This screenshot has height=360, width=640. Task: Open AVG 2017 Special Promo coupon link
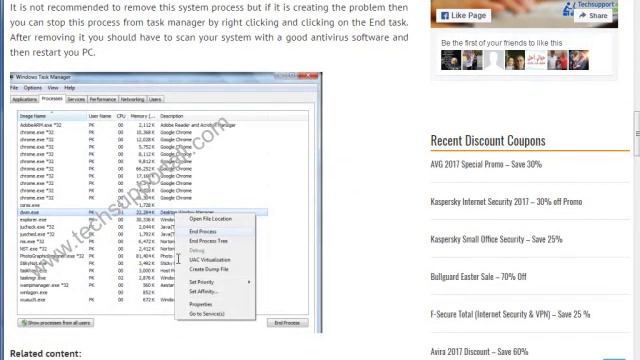(x=486, y=164)
